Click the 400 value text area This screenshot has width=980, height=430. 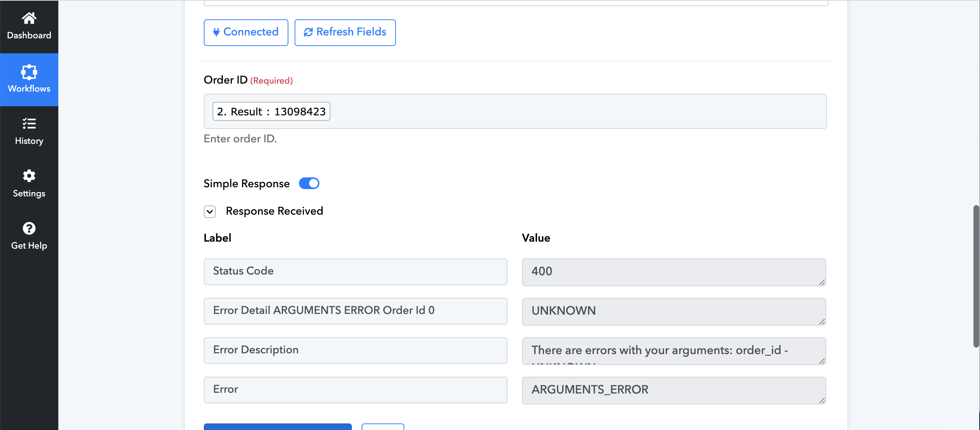(674, 272)
